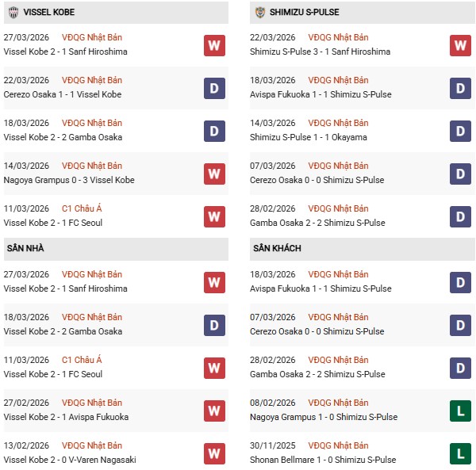Click the SHIMIZU S-PULSE team name header
The image size is (476, 470).
point(306,12)
